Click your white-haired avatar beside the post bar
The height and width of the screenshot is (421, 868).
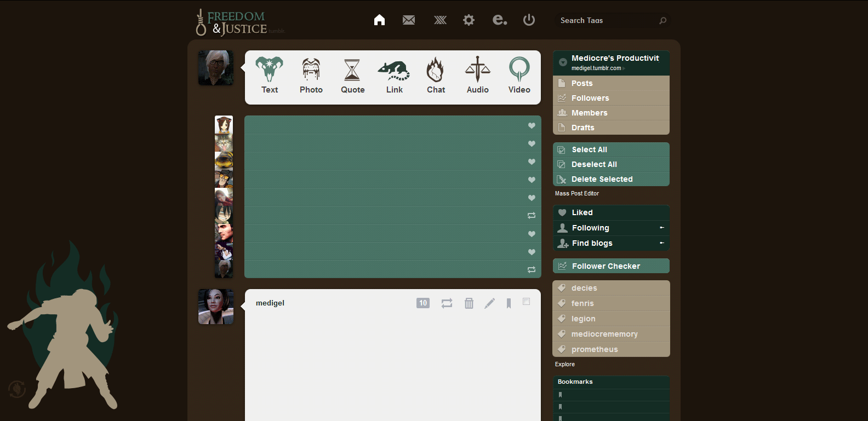point(216,68)
